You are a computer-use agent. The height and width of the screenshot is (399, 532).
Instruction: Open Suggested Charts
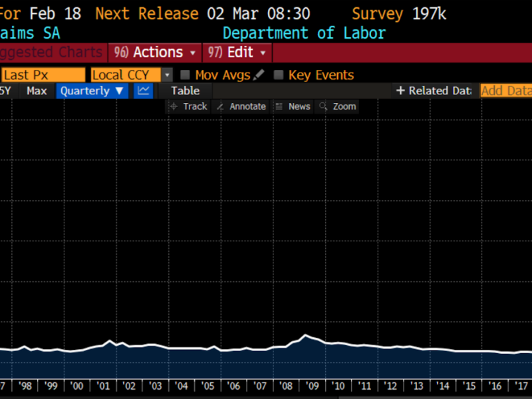[52, 53]
